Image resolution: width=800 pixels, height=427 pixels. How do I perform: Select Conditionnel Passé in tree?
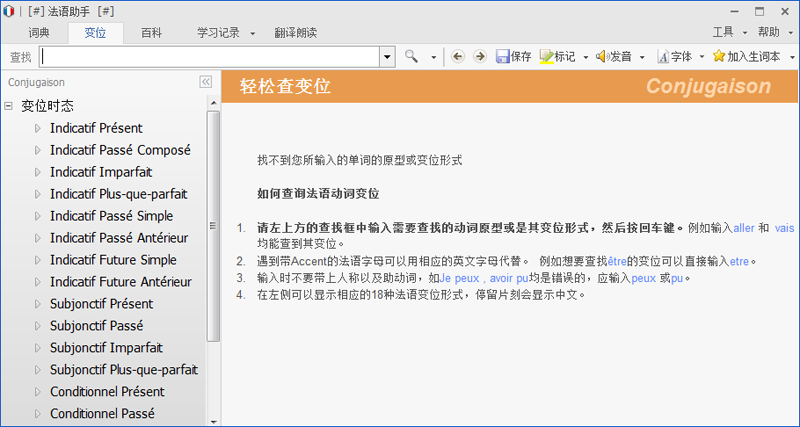pyautogui.click(x=102, y=413)
